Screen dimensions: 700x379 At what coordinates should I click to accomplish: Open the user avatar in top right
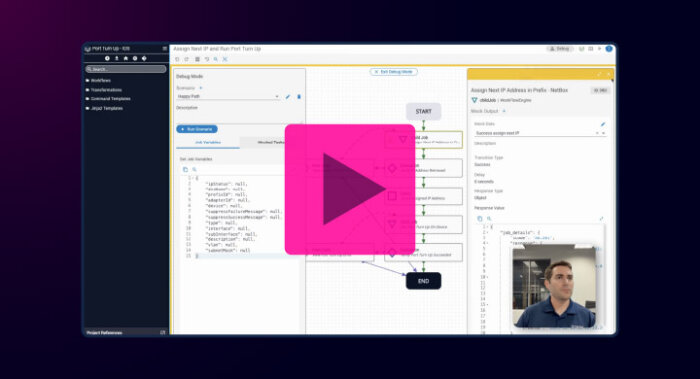point(609,49)
